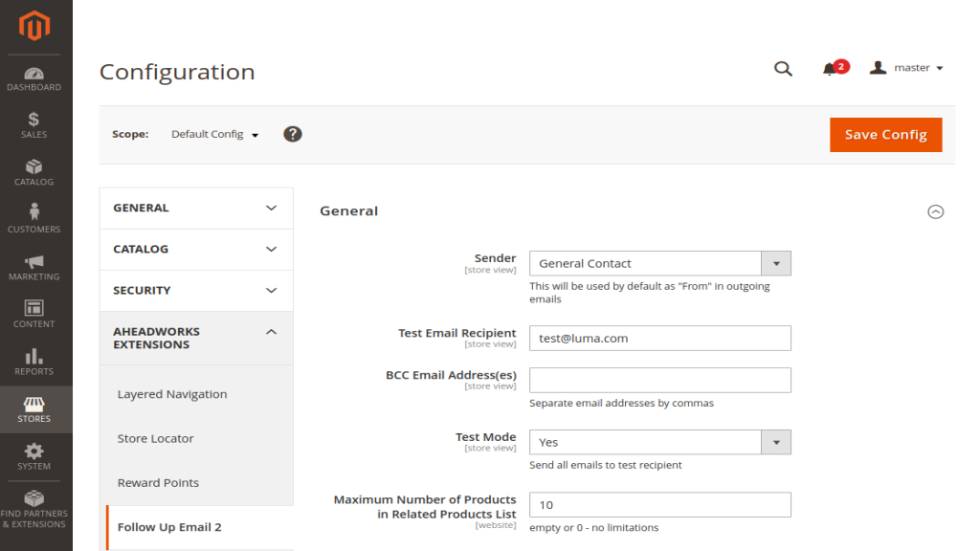The height and width of the screenshot is (551, 980).
Task: Click the search magnifier icon
Action: (x=783, y=69)
